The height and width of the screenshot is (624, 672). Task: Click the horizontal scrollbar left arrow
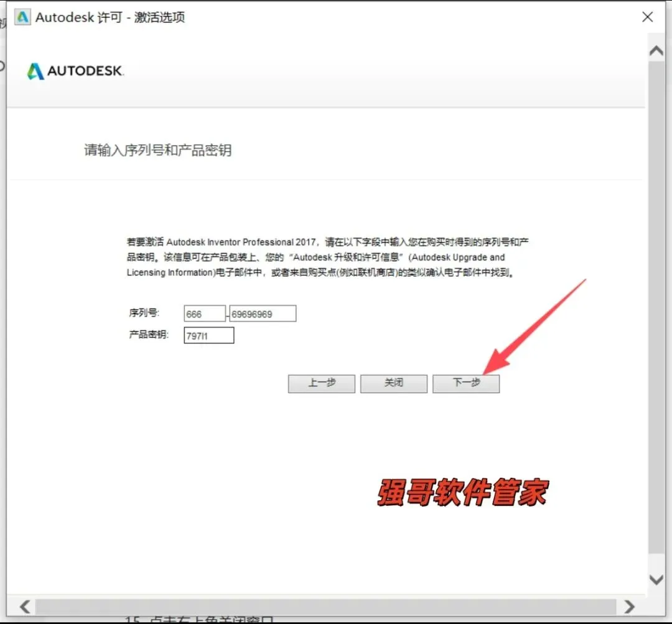click(26, 607)
